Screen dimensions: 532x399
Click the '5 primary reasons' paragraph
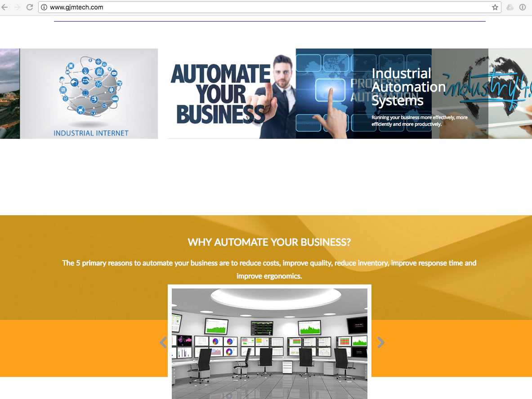pyautogui.click(x=269, y=270)
